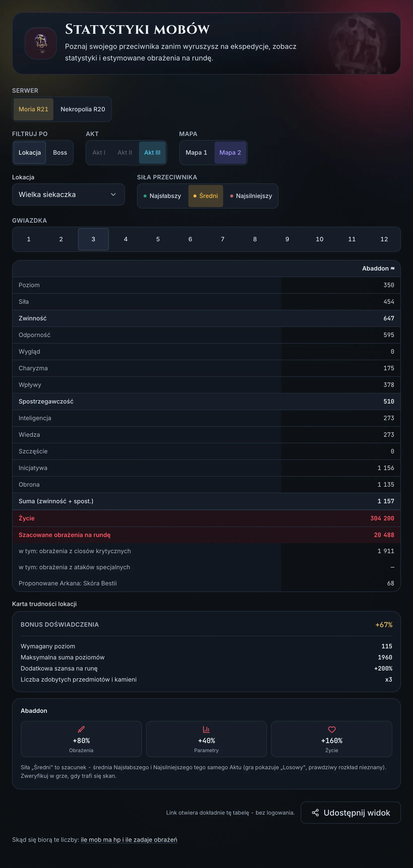The height and width of the screenshot is (868, 413).
Task: Click the Siła value 454
Action: tap(389, 302)
